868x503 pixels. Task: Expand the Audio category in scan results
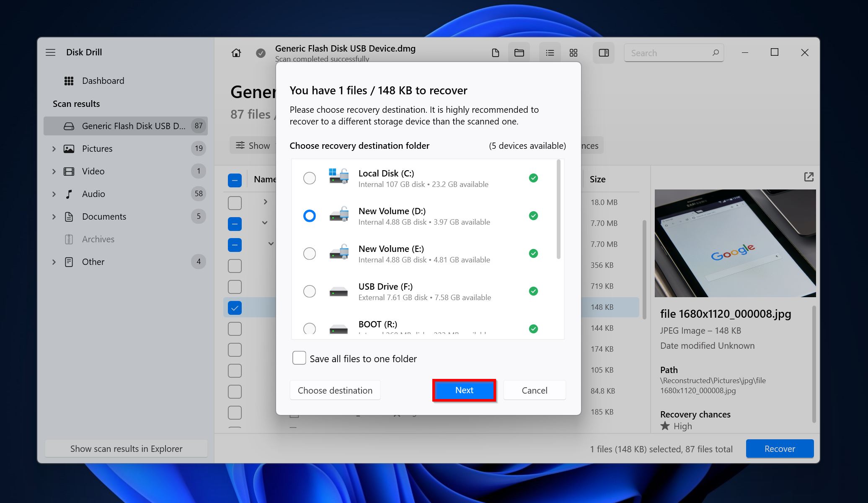(54, 193)
